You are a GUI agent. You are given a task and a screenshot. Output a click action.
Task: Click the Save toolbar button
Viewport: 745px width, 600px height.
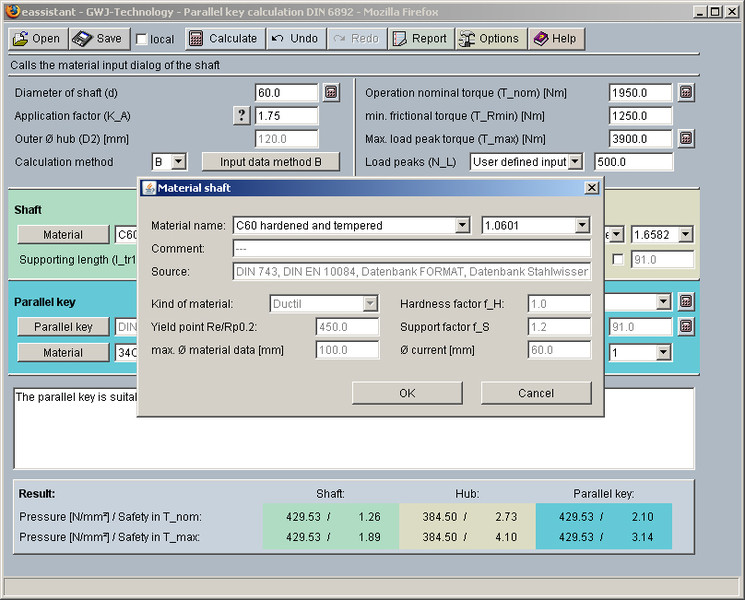99,39
